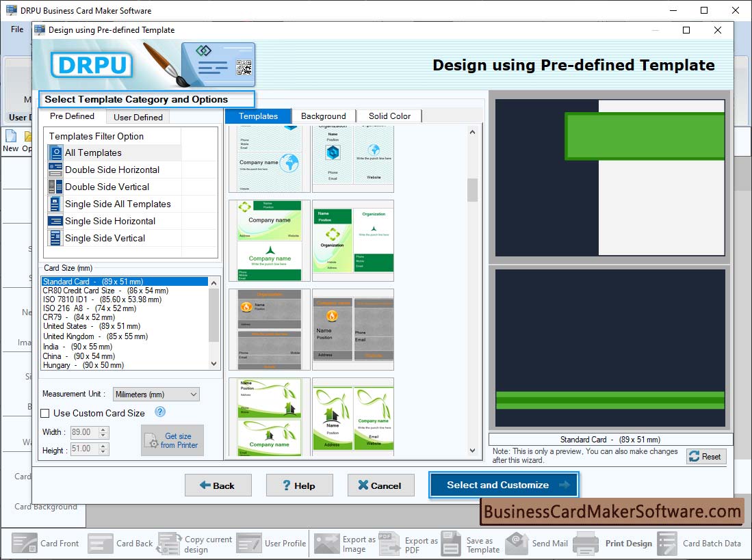This screenshot has width=752, height=560.
Task: Click the New document icon in main window
Action: pyautogui.click(x=10, y=137)
